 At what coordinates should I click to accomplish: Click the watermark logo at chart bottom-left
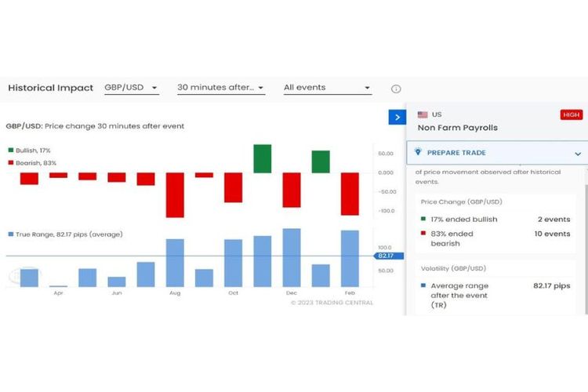coord(15,276)
